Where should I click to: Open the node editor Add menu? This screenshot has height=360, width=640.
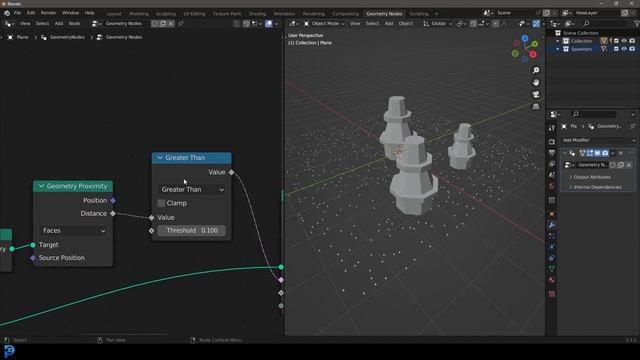[59, 24]
